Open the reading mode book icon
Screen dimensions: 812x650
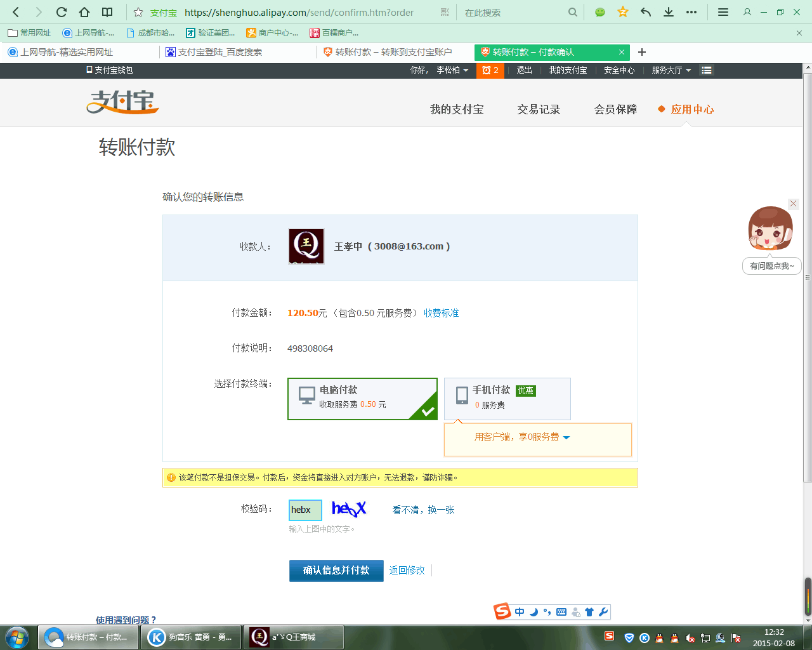point(108,12)
